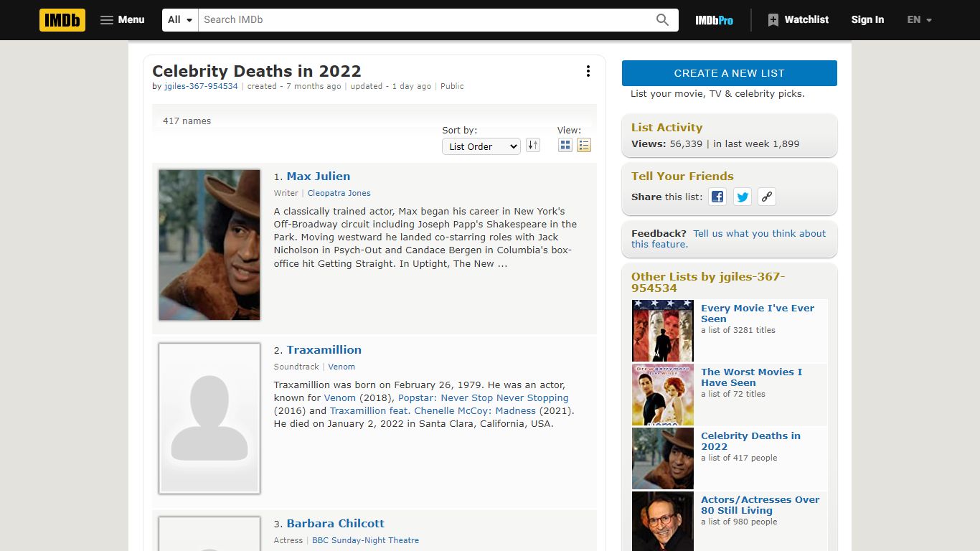This screenshot has width=980, height=551.
Task: Open The Worst Movies I Have Seen list
Action: (x=751, y=377)
